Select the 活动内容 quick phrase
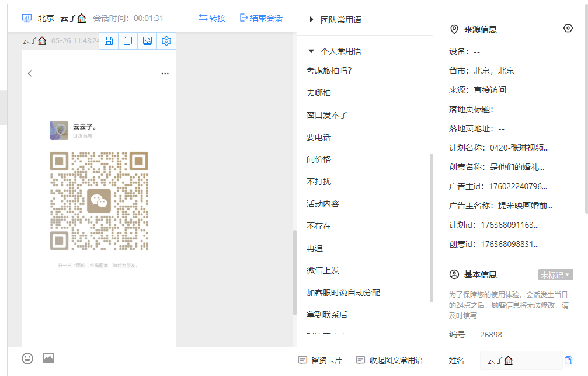 coord(322,204)
